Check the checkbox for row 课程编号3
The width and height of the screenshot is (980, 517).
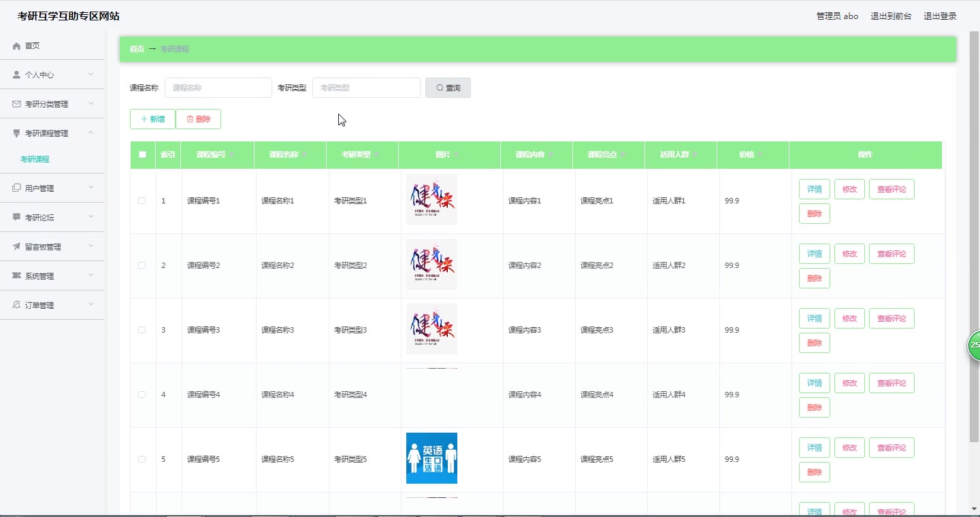click(x=142, y=330)
